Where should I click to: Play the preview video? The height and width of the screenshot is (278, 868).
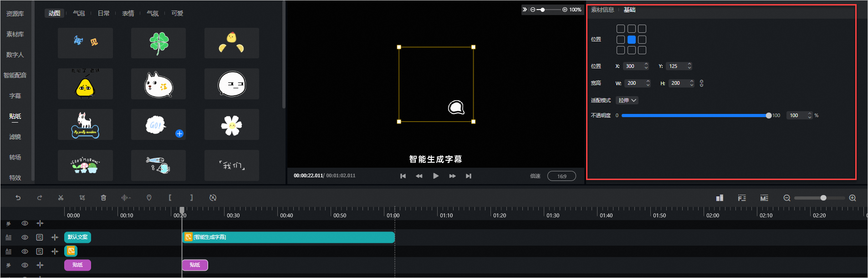tap(436, 176)
